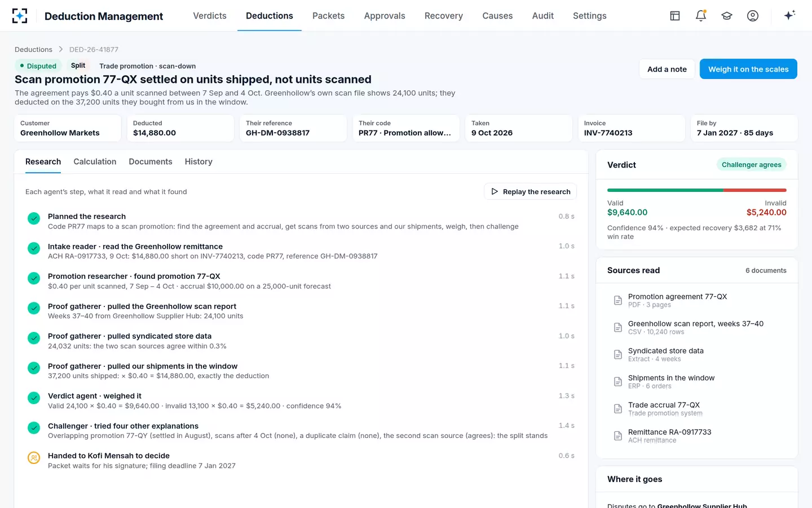Image resolution: width=812 pixels, height=508 pixels.
Task: Click the check icon beside Intake reader step
Action: pos(34,248)
